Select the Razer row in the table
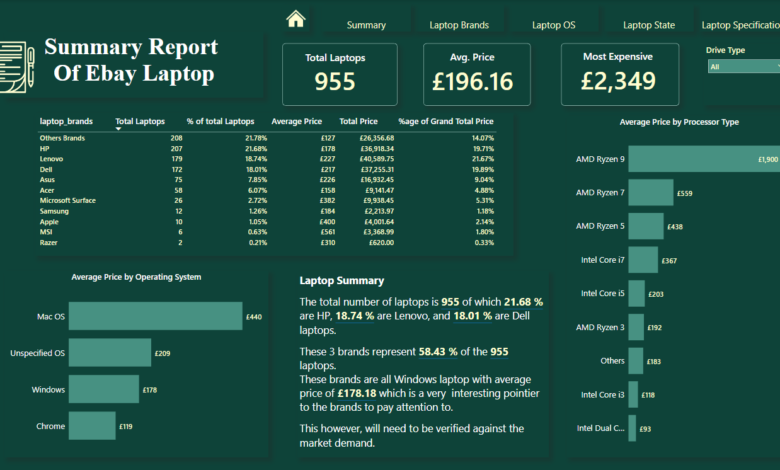Screen dimensions: 780x470 267,242
